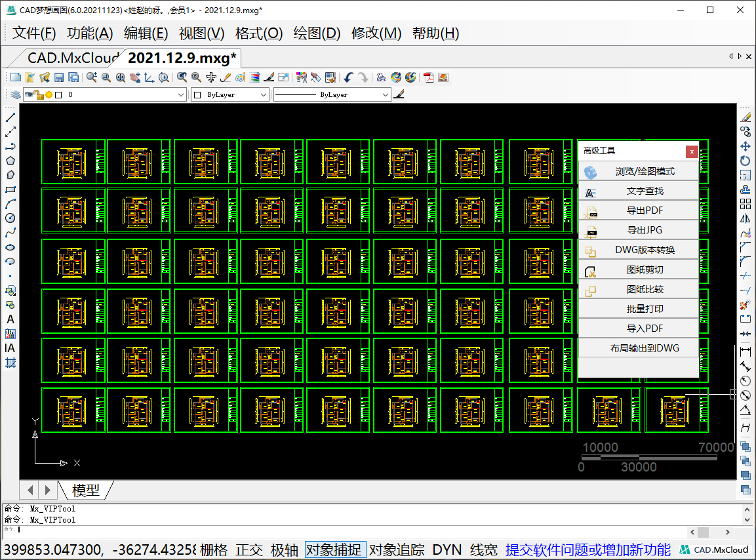756x560 pixels.
Task: Open the 功能(A) menu
Action: (x=90, y=33)
